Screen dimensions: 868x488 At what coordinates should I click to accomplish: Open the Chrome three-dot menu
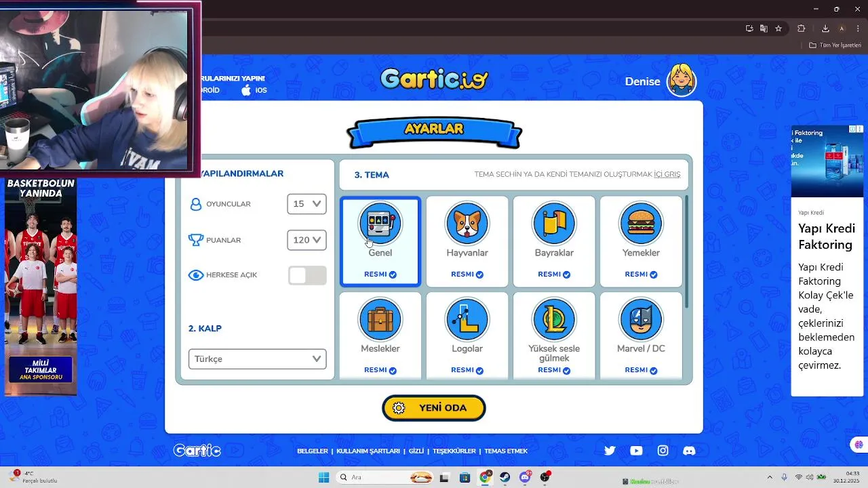[x=858, y=28]
